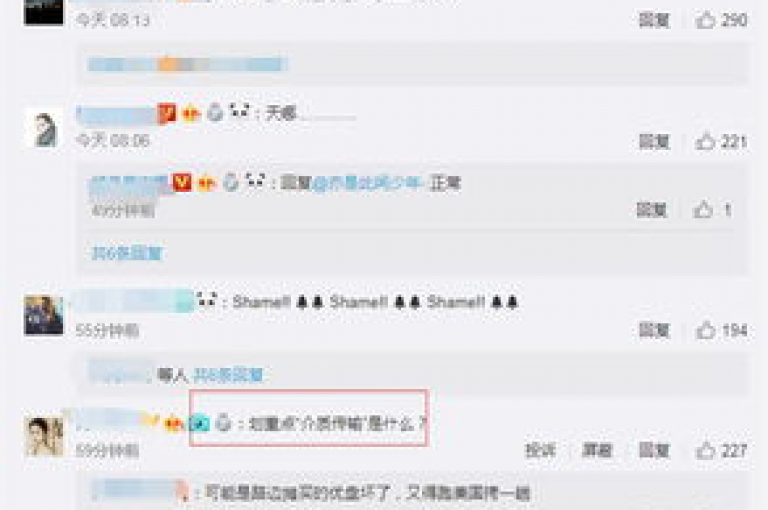Click the orange V verified badge on the 天哪 comment
The width and height of the screenshot is (768, 510).
click(167, 114)
